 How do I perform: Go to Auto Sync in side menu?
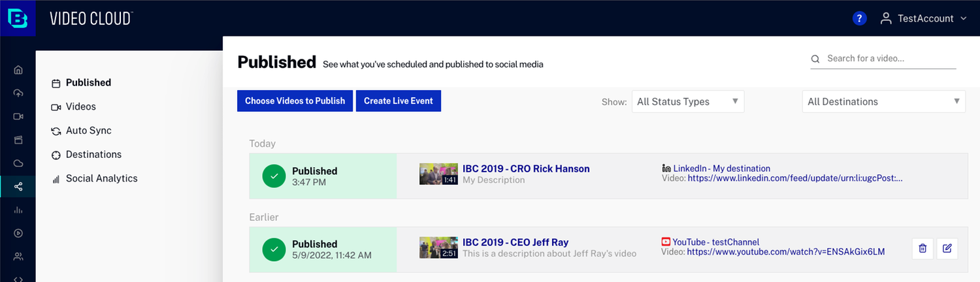(88, 131)
